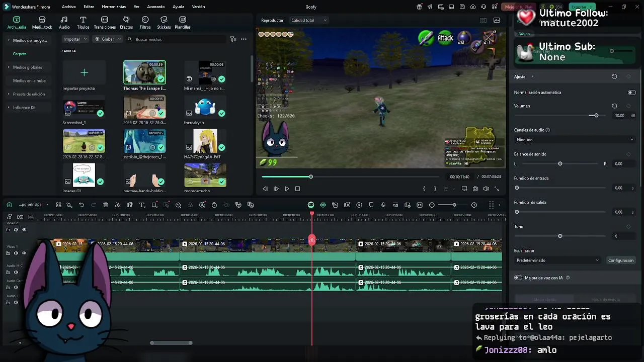This screenshot has height=362, width=644.
Task: Play the preview video
Action: (287, 189)
